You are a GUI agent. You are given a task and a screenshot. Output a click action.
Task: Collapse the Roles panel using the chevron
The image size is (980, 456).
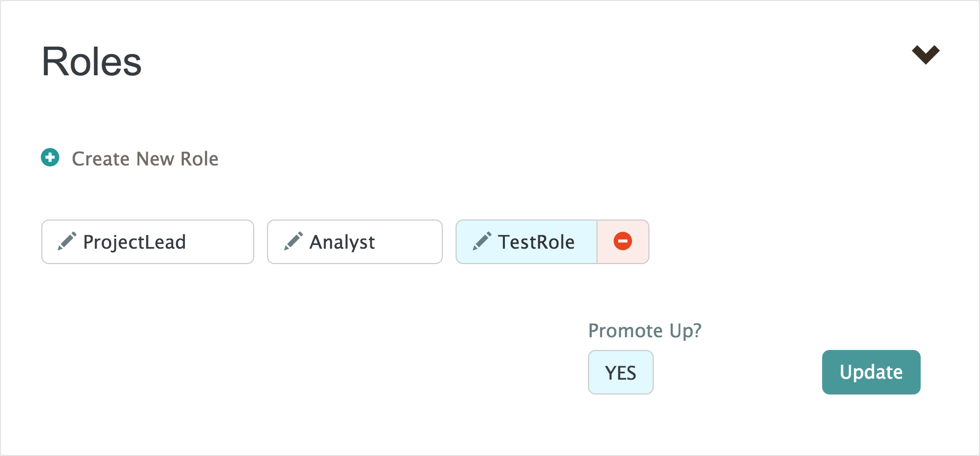point(925,54)
